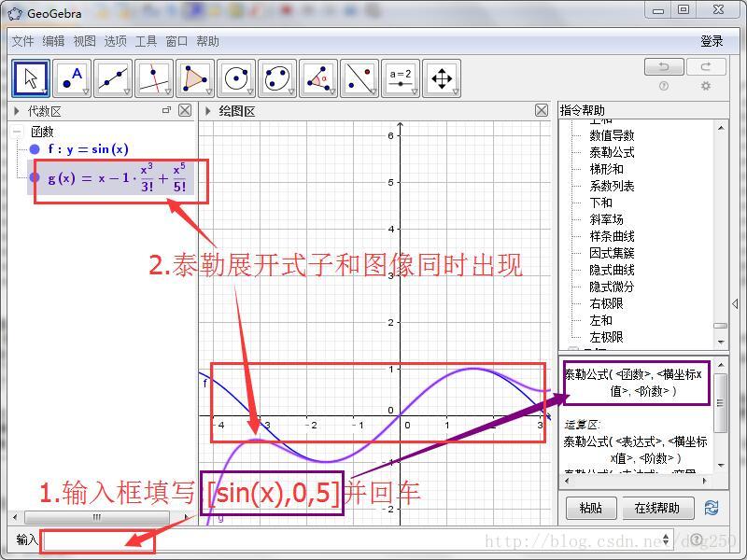The image size is (747, 560).
Task: Click the syntax help vertical scrollbar thumb
Action: tap(721, 403)
